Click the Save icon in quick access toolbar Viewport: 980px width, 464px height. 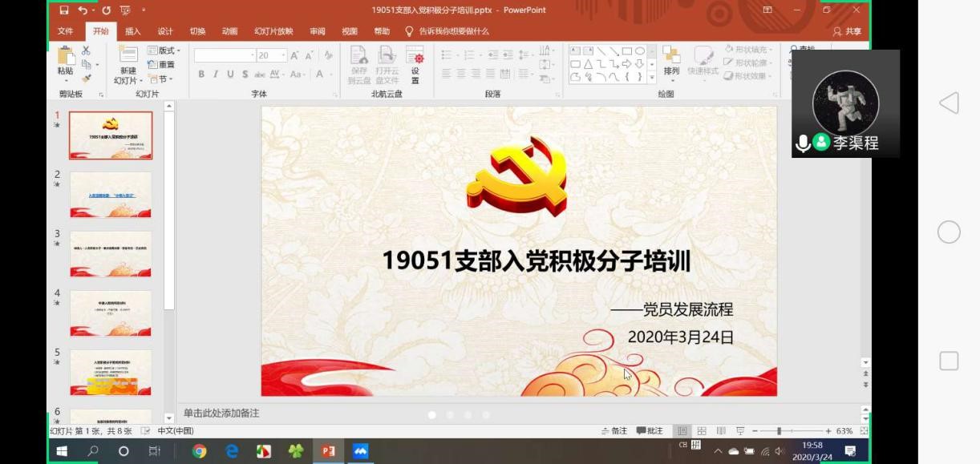point(64,10)
